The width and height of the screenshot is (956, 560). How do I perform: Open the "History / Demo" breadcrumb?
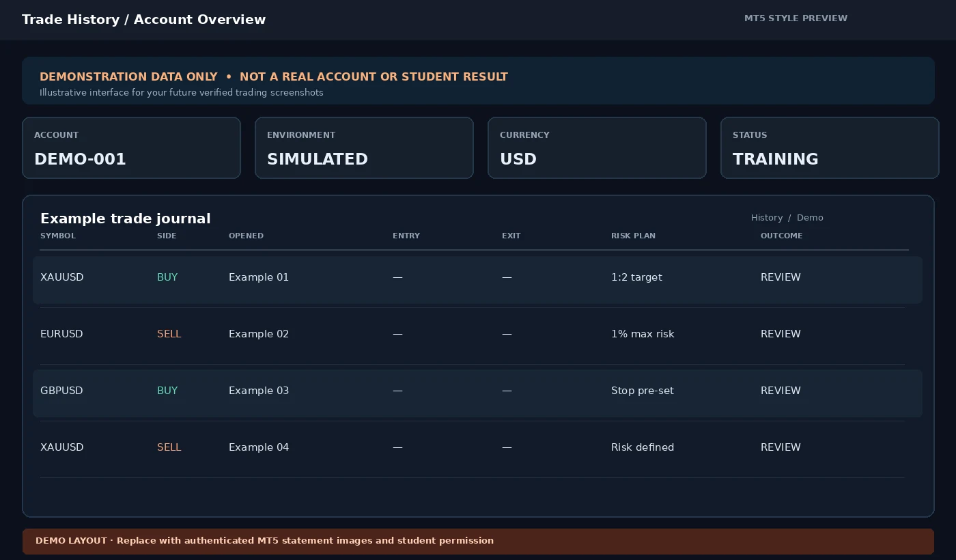coord(787,218)
